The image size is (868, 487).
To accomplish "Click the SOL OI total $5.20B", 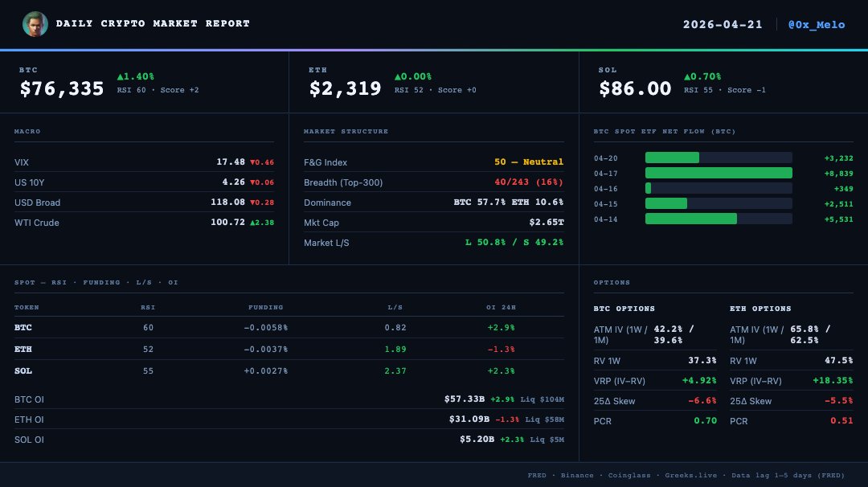I will click(477, 439).
